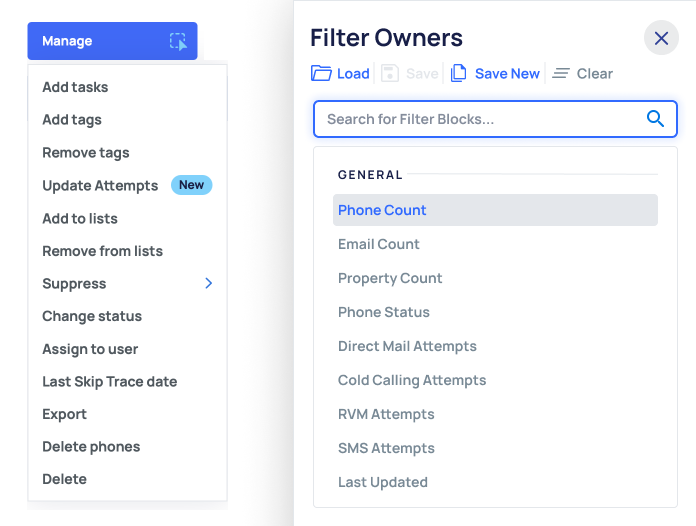Click the Save New copy icon

[x=459, y=73]
